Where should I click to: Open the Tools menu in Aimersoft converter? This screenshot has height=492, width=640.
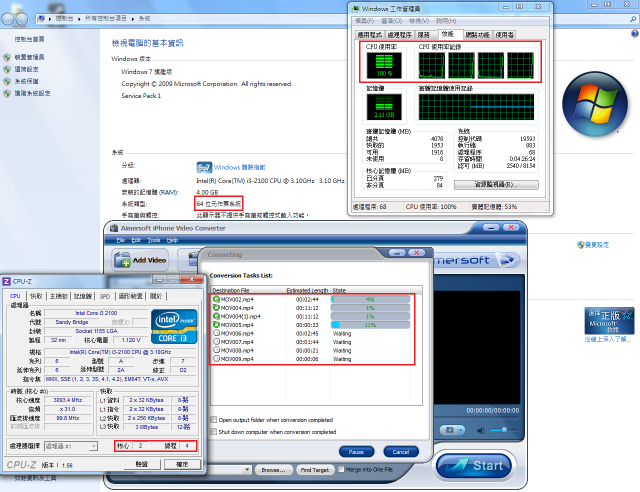click(154, 240)
